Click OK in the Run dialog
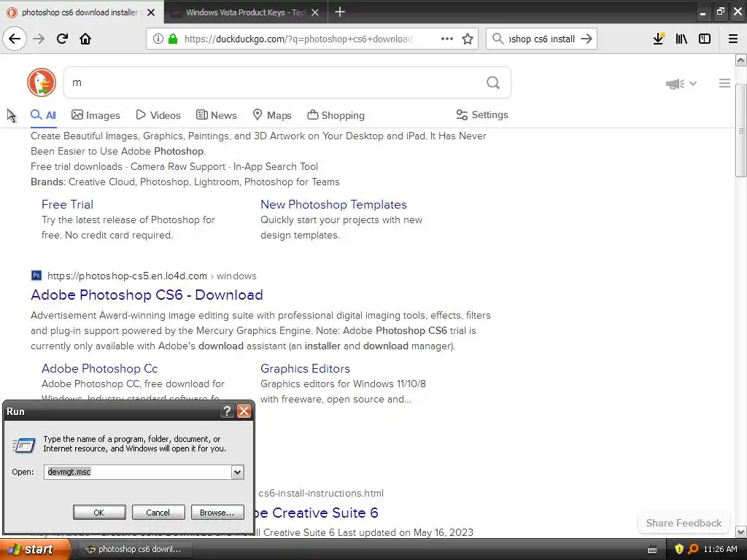This screenshot has height=560, width=747. coord(99,513)
